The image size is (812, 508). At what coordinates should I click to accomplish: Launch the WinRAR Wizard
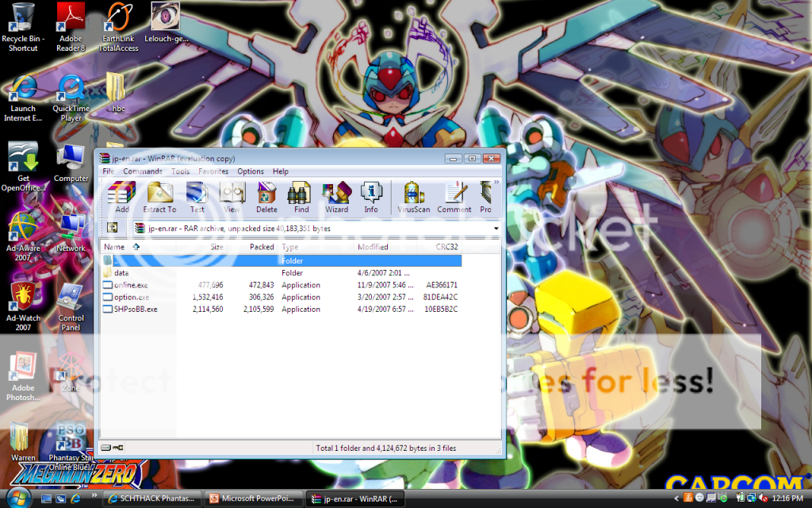coord(336,197)
